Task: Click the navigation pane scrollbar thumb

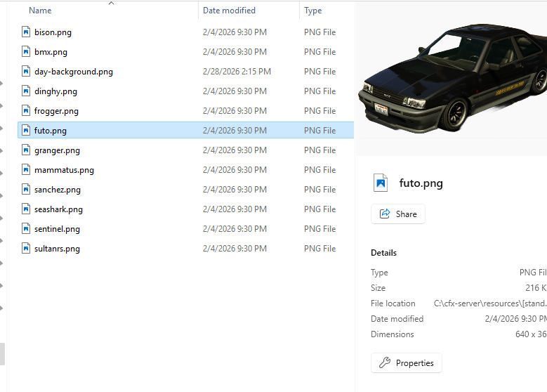Action: (x=2, y=354)
